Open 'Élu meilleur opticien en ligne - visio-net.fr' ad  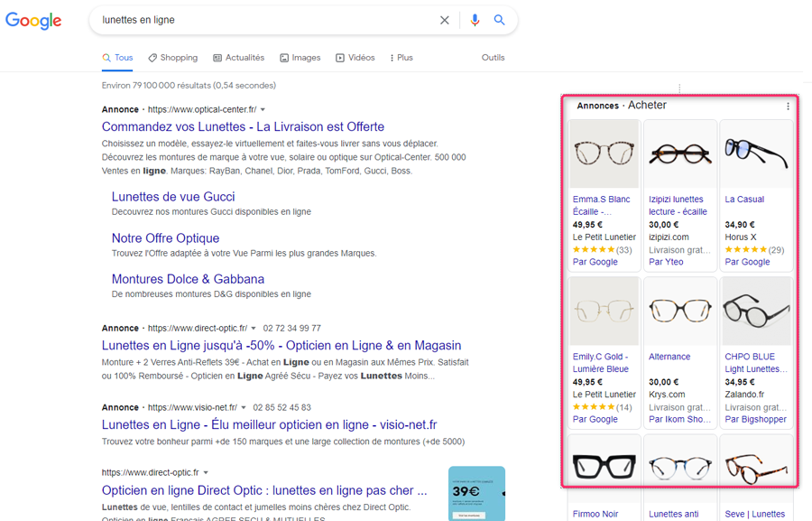pos(269,425)
